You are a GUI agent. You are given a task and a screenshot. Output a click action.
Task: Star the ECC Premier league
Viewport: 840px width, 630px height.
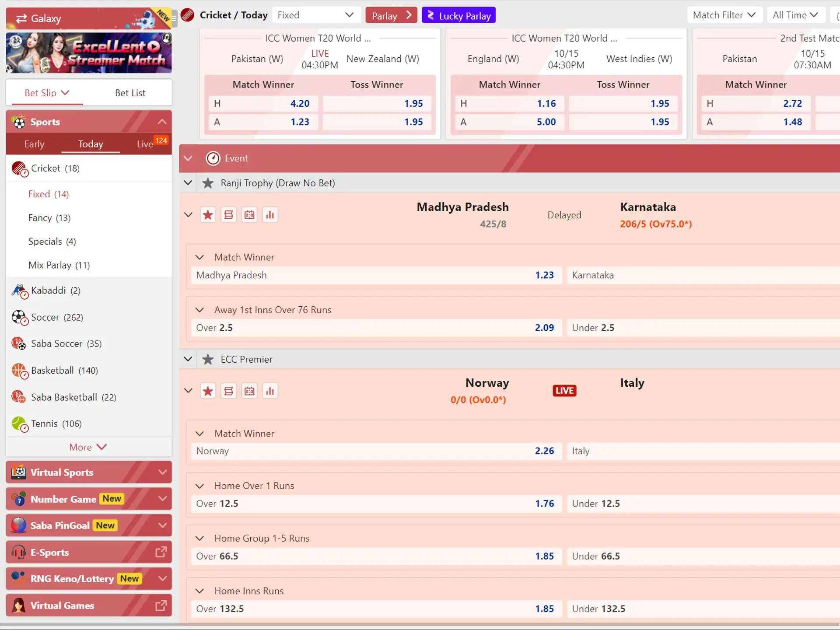coord(208,360)
